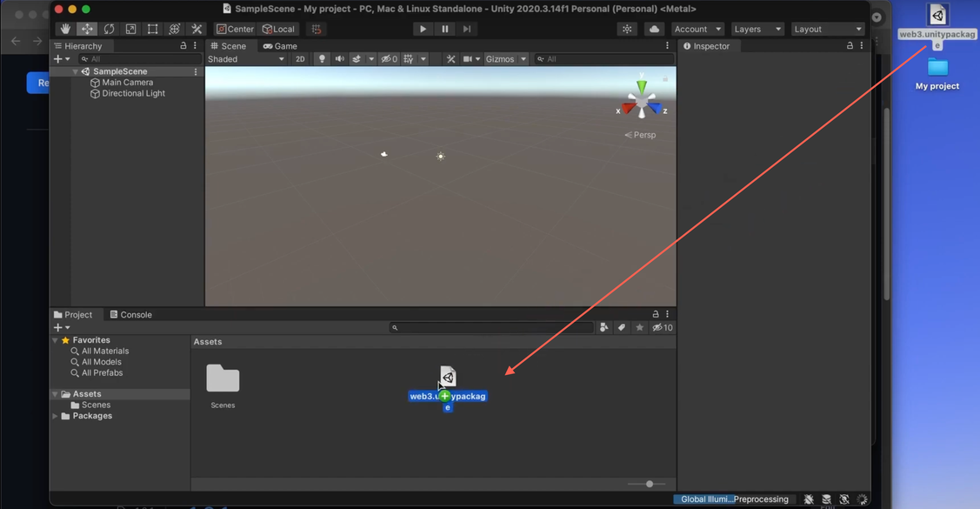980x509 pixels.
Task: Open component editor tools icon in Scene
Action: [450, 59]
